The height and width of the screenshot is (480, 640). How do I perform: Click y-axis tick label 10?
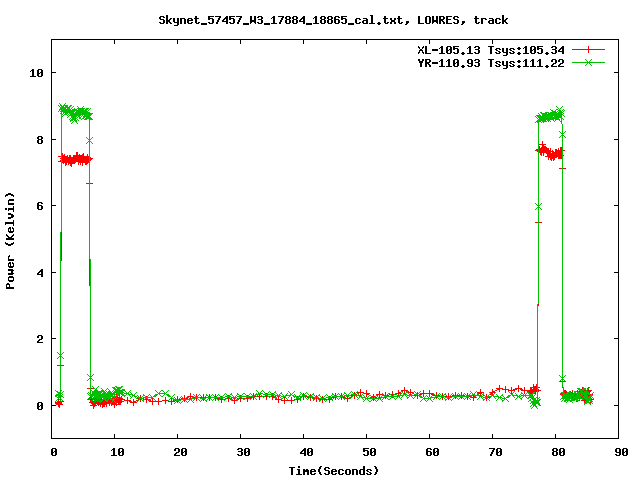[x=36, y=73]
